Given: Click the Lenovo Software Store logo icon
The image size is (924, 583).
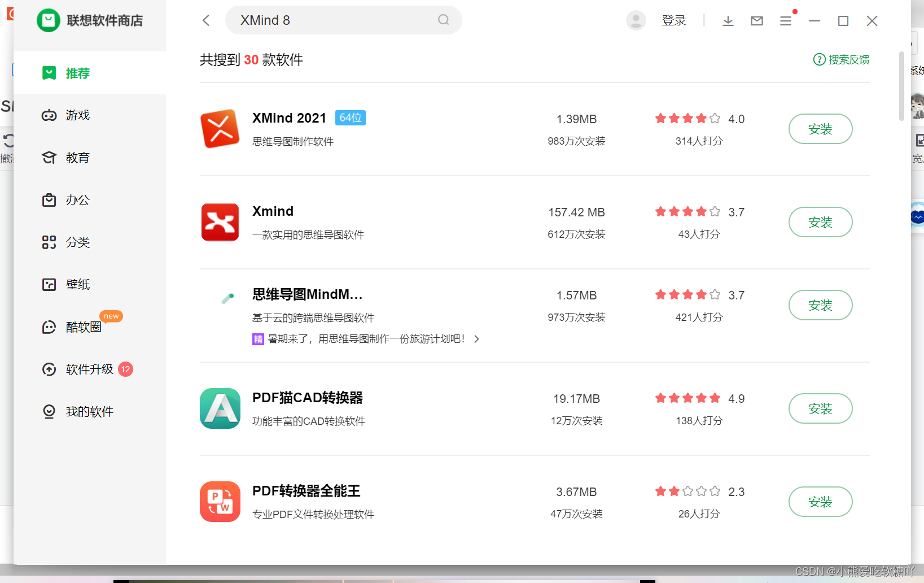Looking at the screenshot, I should point(49,20).
